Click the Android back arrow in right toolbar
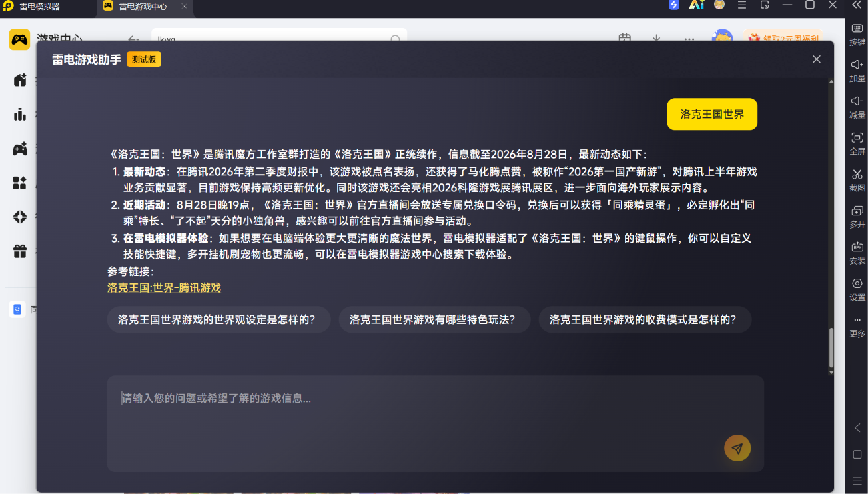 857,428
